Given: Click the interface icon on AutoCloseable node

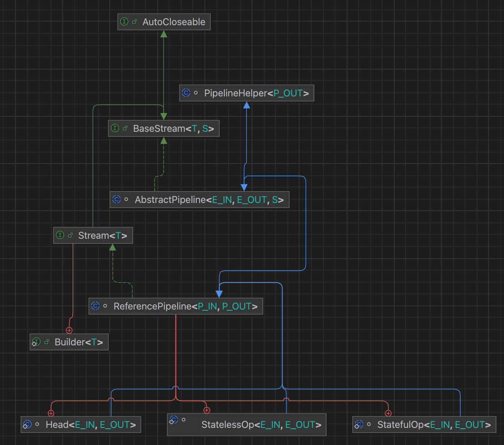Looking at the screenshot, I should tap(124, 22).
